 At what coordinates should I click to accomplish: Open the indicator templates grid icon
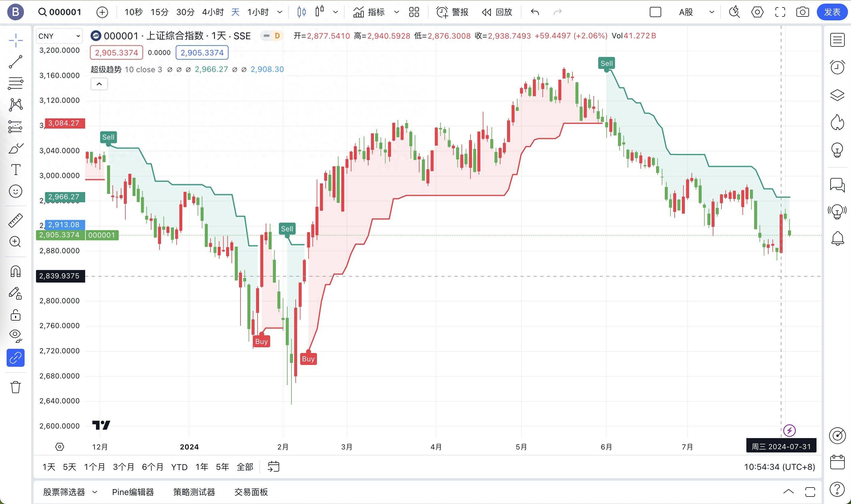414,12
